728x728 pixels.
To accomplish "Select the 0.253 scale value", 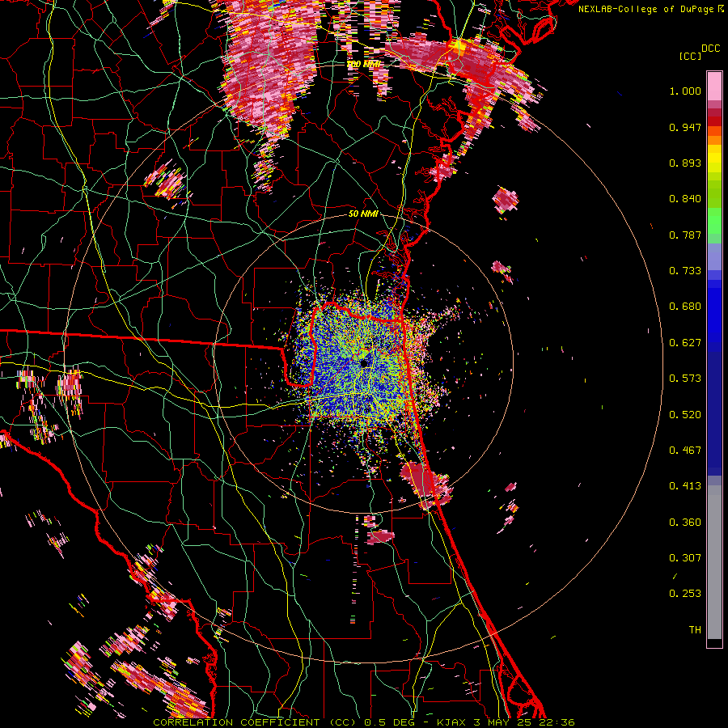I will (x=685, y=594).
